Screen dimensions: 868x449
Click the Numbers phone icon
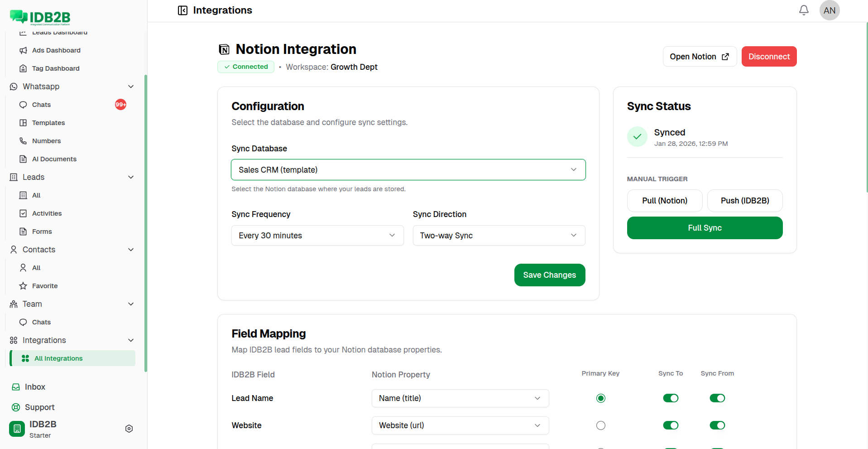pos(23,140)
